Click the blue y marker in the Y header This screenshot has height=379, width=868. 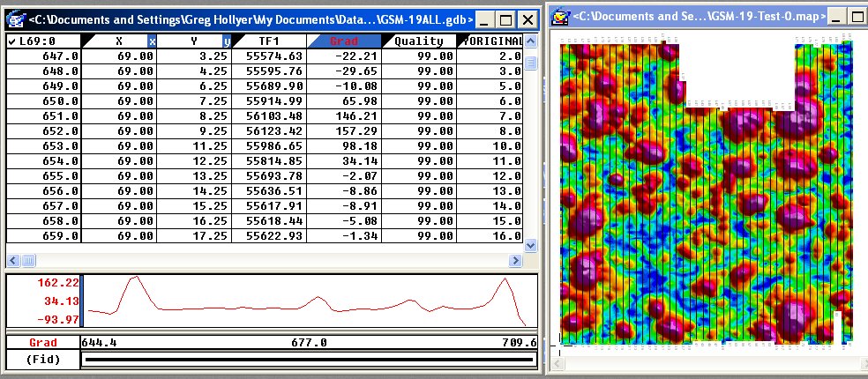(226, 41)
